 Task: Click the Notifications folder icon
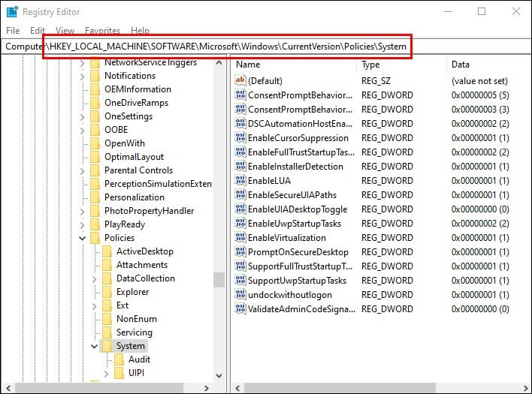coord(95,76)
